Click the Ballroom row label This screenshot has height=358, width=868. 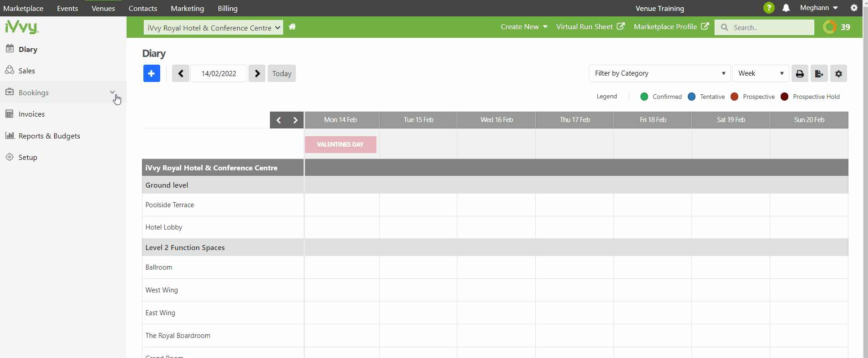tap(159, 267)
